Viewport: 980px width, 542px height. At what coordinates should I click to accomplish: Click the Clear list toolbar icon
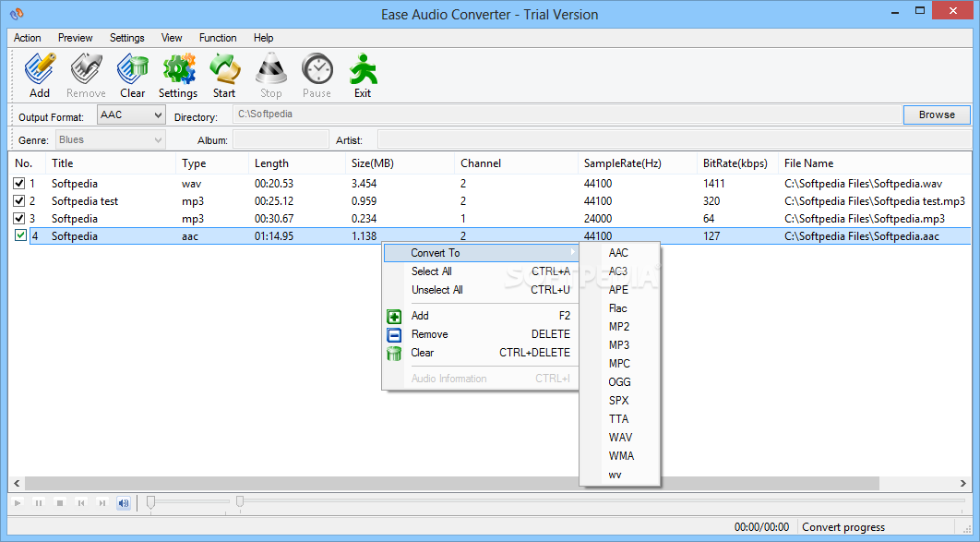[x=133, y=69]
